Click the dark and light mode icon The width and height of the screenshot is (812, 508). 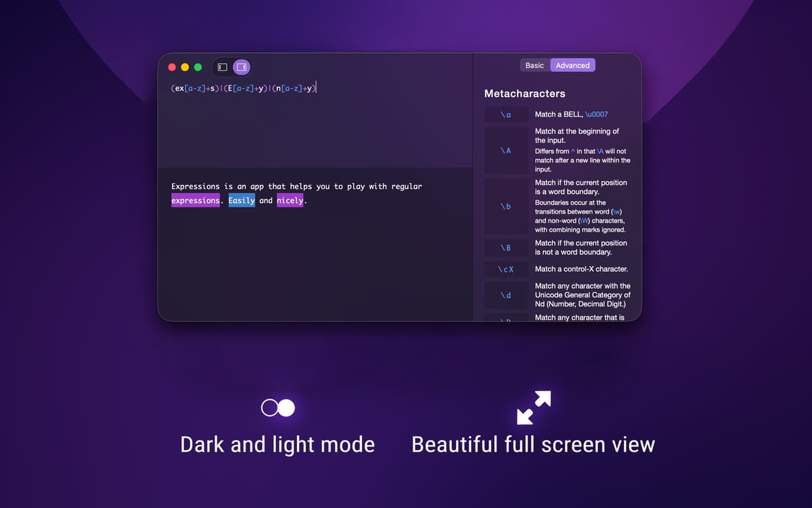pyautogui.click(x=278, y=407)
